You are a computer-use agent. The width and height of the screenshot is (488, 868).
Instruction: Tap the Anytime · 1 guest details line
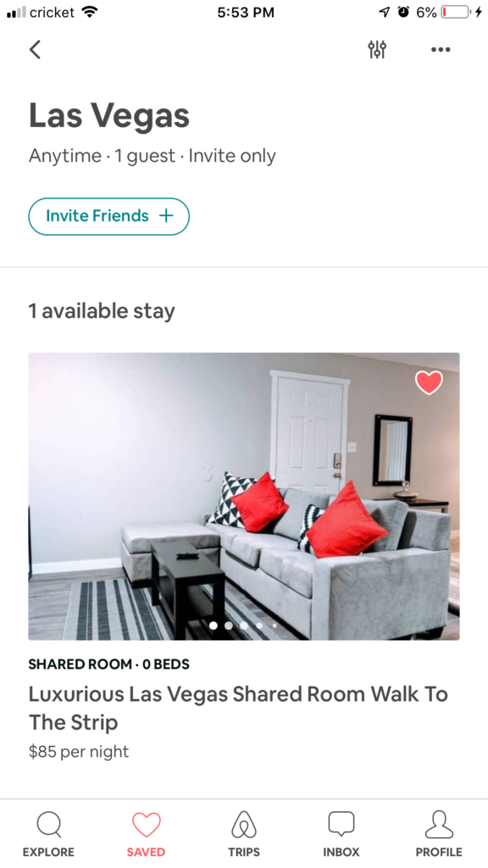pyautogui.click(x=152, y=156)
